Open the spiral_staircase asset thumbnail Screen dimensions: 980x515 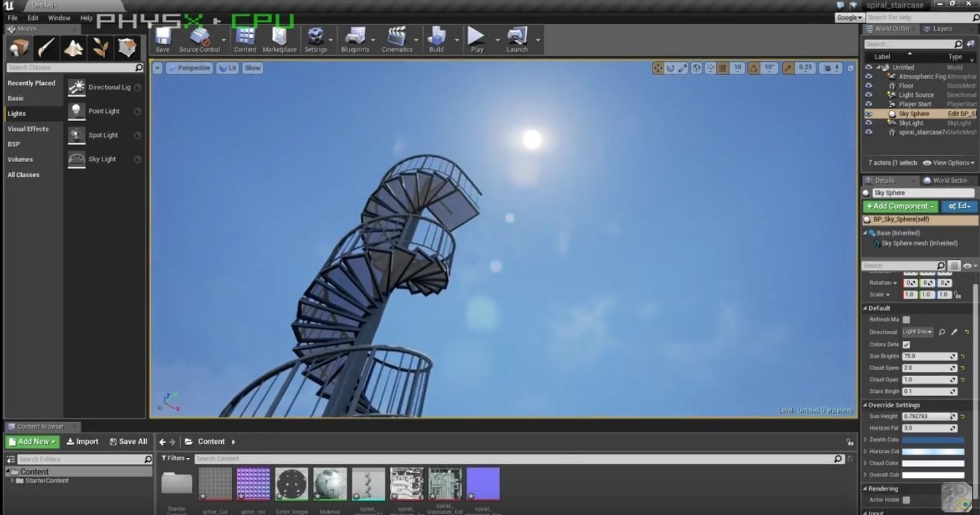coord(368,483)
